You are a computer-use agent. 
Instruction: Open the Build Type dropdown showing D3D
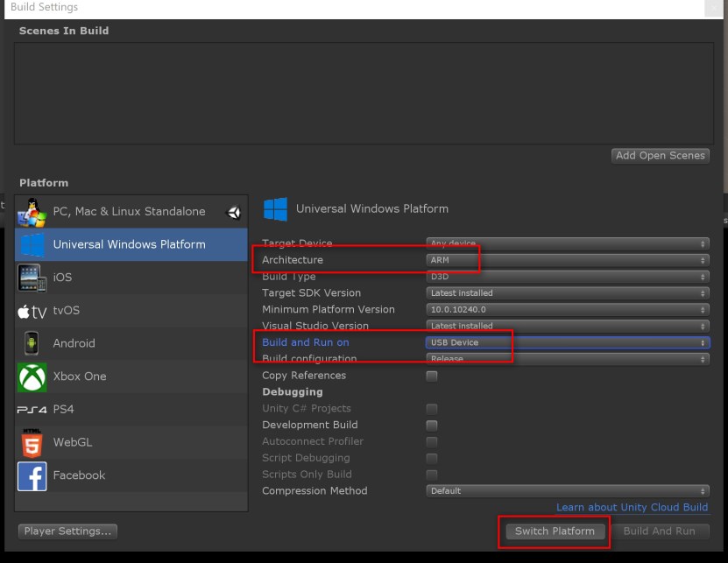click(568, 277)
